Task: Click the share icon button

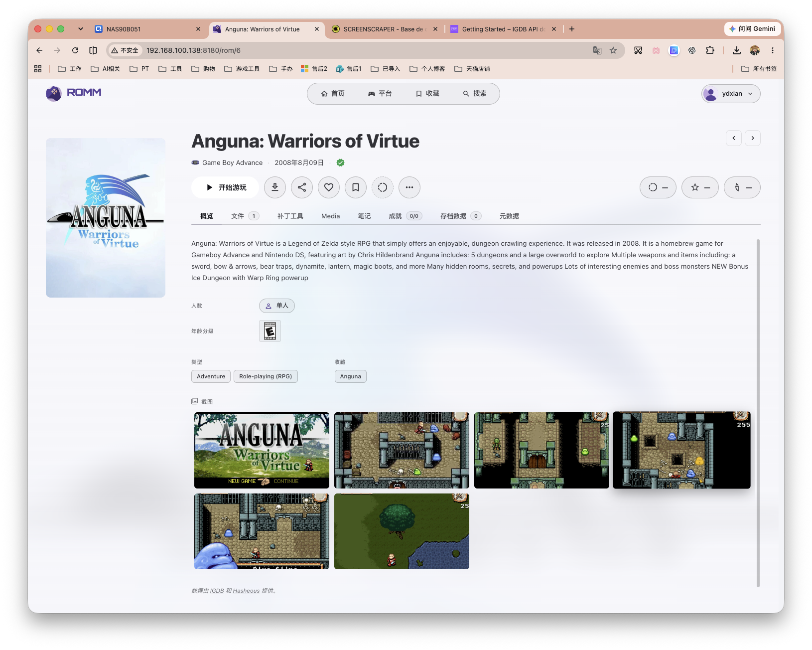Action: click(302, 187)
